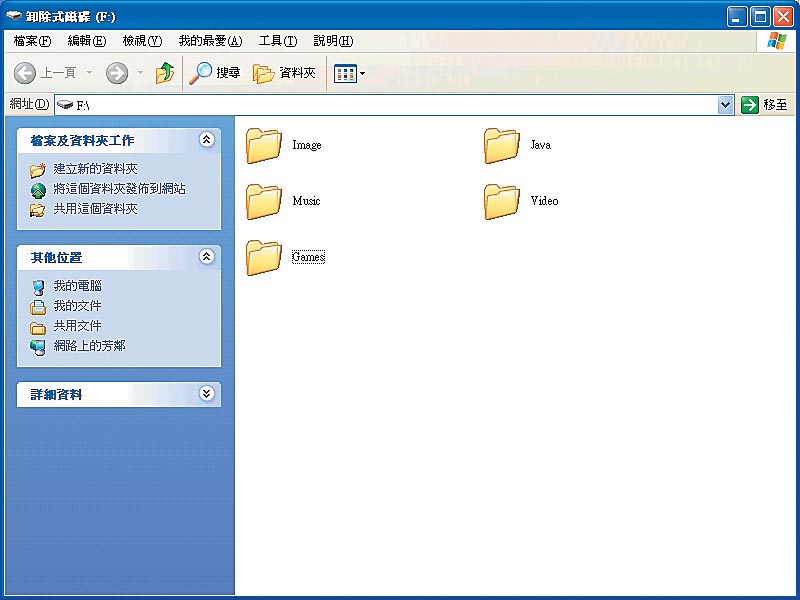Image resolution: width=800 pixels, height=600 pixels.
Task: Click the Back arrow icon
Action: click(x=24, y=73)
